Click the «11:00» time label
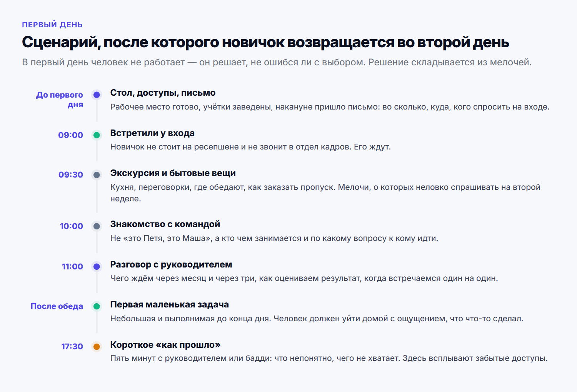Screen dimensions: 577x392 point(72,266)
